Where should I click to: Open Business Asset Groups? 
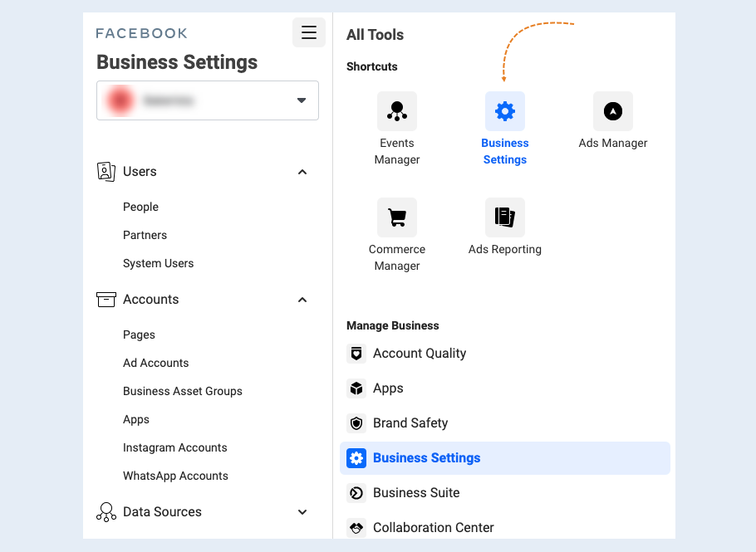(182, 391)
